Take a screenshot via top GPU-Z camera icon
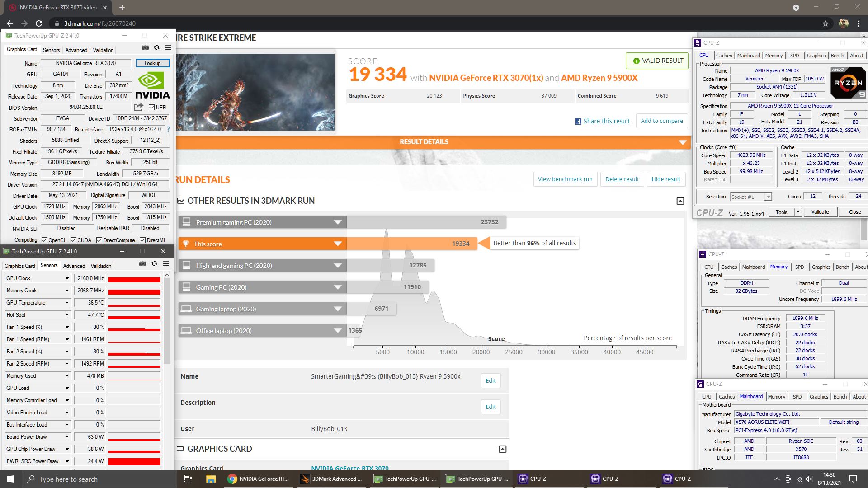The width and height of the screenshot is (868, 488). (x=145, y=47)
